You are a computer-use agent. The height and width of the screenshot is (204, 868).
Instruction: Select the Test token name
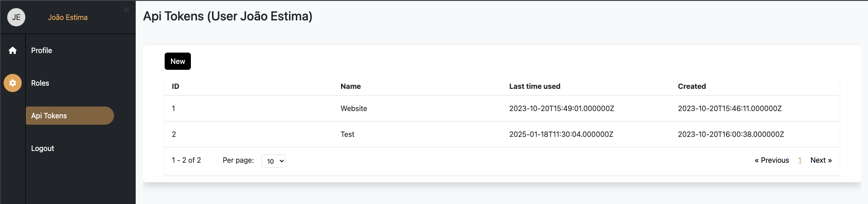point(347,134)
